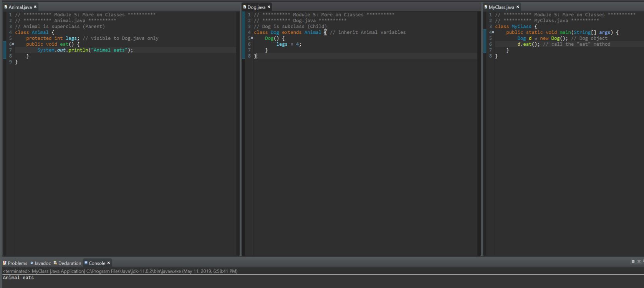The width and height of the screenshot is (644, 288).
Task: Click the 'Animal eats' console output line
Action: click(18, 278)
